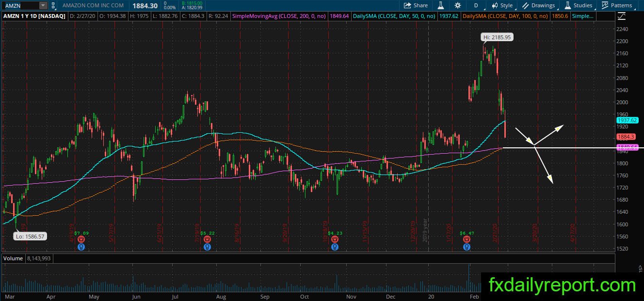Screen dimensions: 644x301
Task: Click the Lo: 1586.57 price bubble
Action: 30,237
